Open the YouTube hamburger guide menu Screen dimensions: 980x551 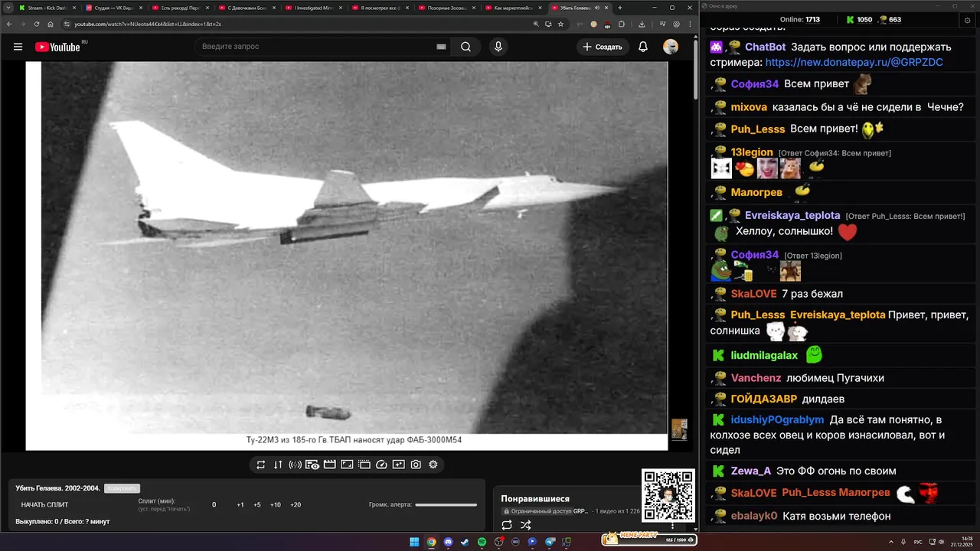point(18,47)
